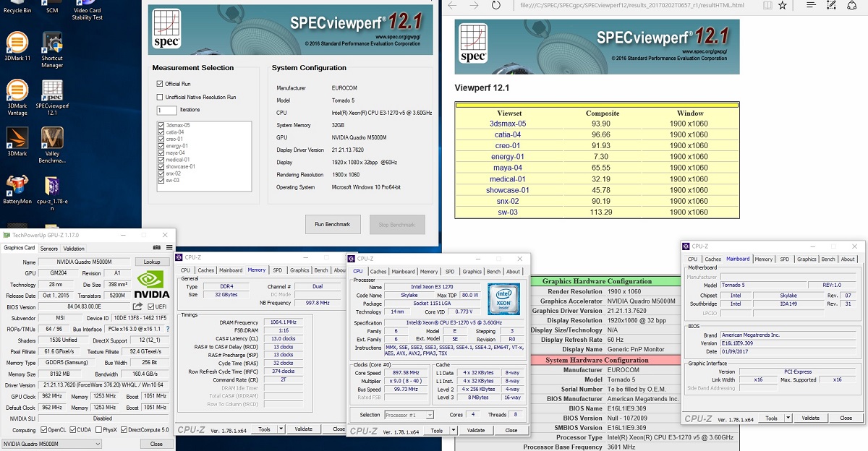The image size is (868, 451).
Task: Click the GPU-Z screenshot camera icon
Action: (x=156, y=248)
